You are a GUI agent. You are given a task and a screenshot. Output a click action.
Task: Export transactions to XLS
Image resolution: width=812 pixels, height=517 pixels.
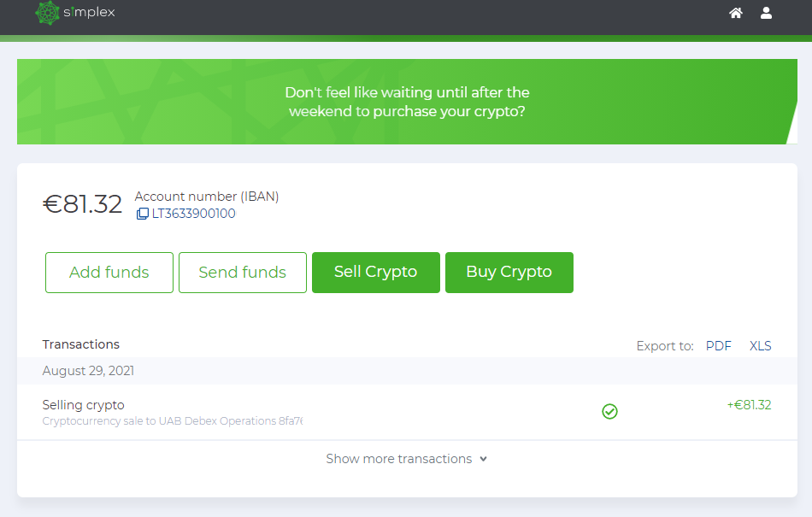(760, 345)
